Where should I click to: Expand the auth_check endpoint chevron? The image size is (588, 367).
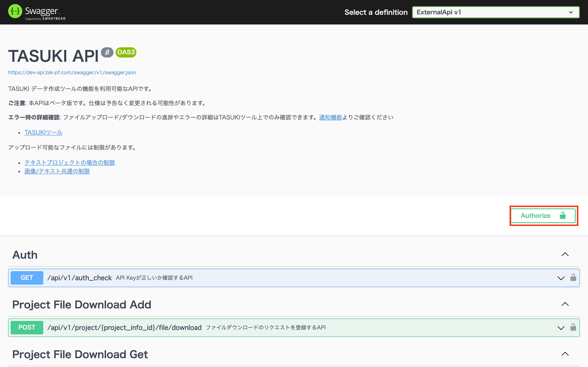[x=561, y=278]
